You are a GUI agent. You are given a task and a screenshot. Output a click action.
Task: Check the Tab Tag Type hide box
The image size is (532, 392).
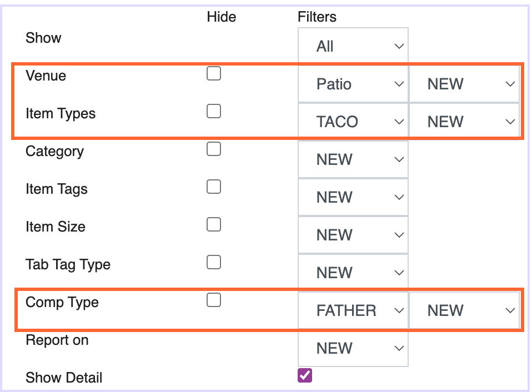[x=214, y=262]
